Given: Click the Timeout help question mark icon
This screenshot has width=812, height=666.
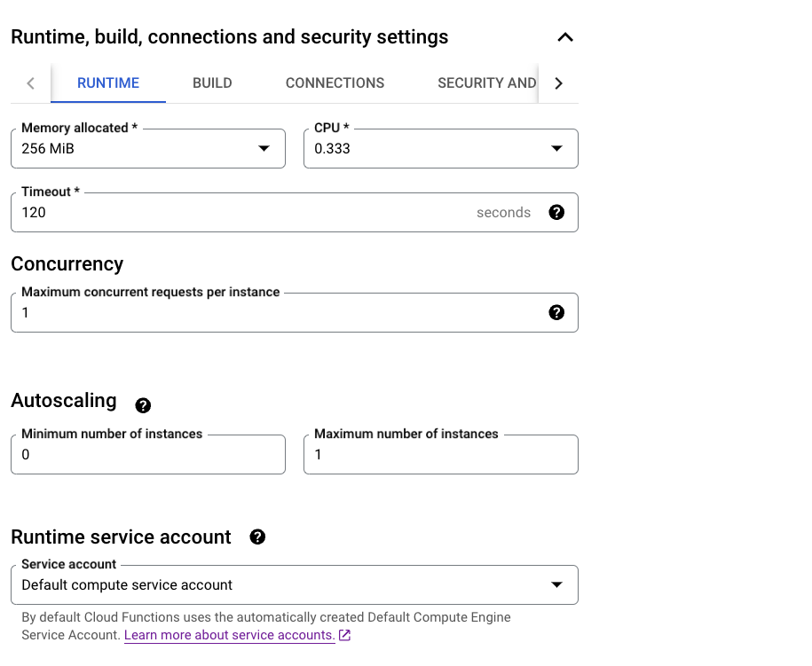Looking at the screenshot, I should click(x=556, y=213).
